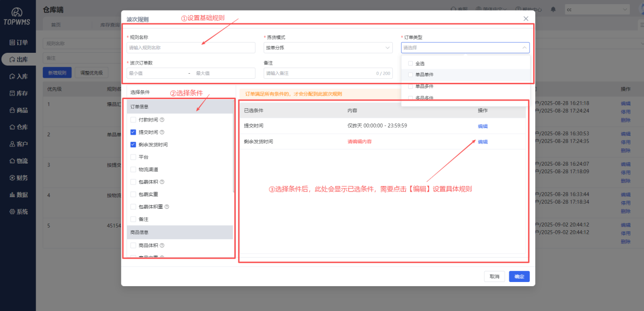Click the notification bell icon
644x311 pixels.
click(553, 10)
